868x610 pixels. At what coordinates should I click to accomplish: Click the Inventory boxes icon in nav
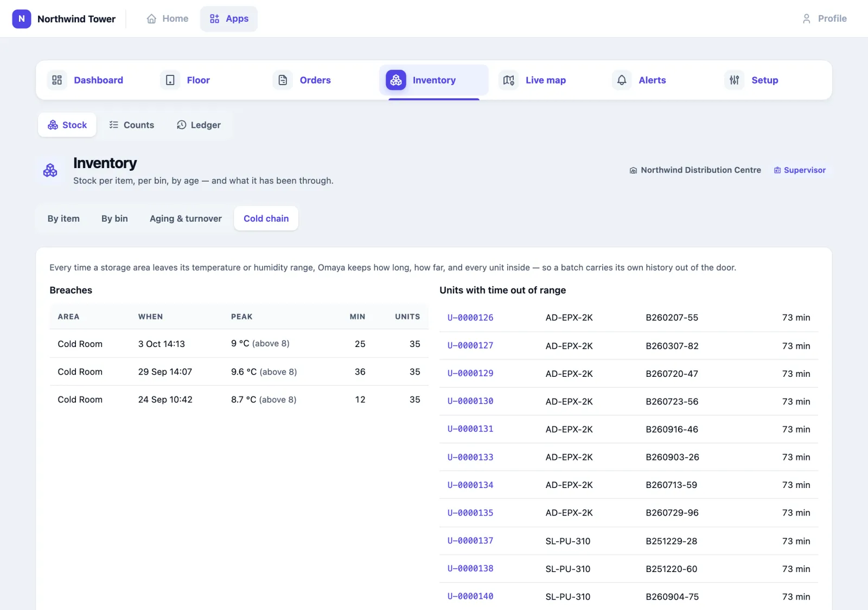click(x=396, y=80)
